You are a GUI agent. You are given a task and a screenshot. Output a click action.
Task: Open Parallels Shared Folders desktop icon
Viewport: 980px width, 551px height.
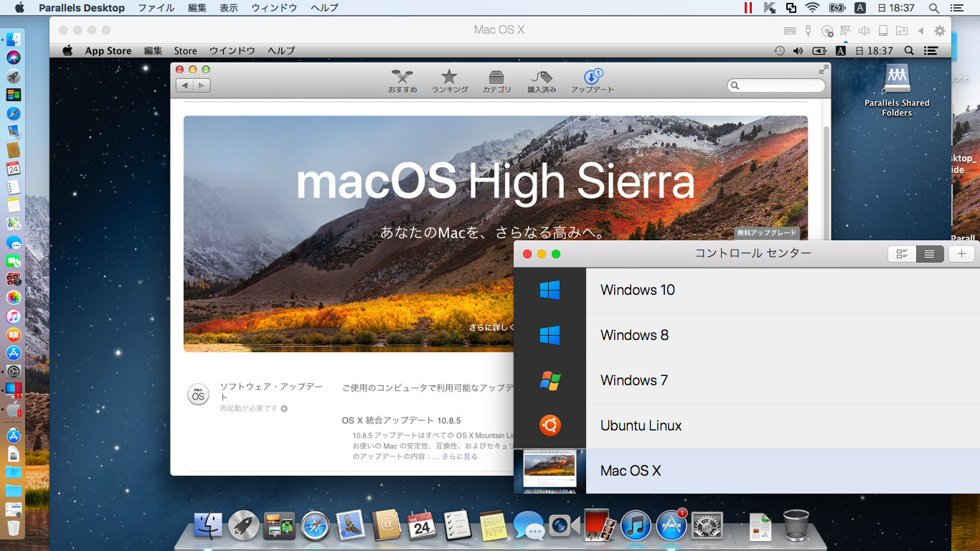tap(897, 90)
